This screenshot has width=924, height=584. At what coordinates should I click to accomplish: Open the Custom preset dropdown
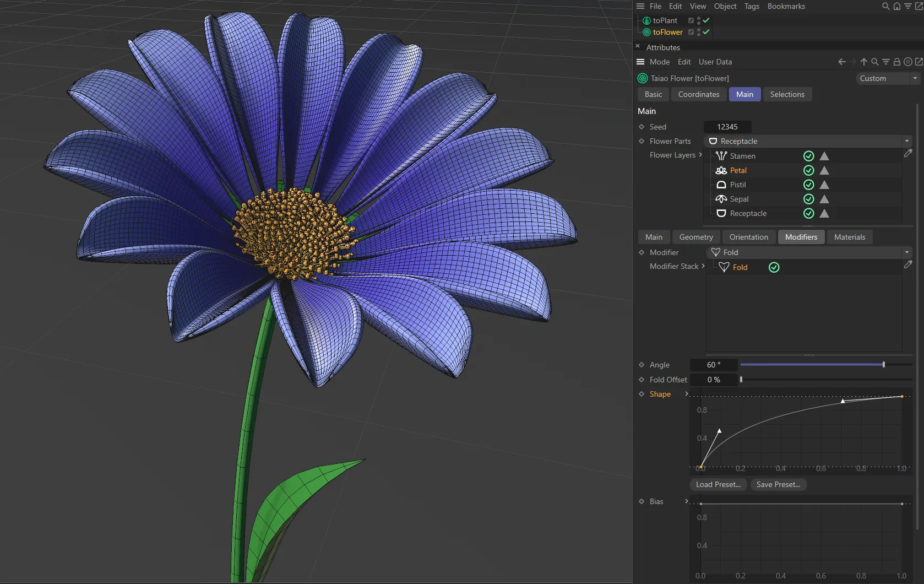pyautogui.click(x=887, y=78)
